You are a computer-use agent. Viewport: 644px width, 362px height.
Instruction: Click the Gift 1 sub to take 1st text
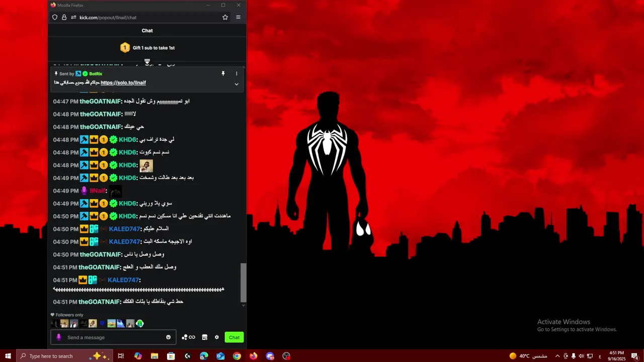[153, 48]
